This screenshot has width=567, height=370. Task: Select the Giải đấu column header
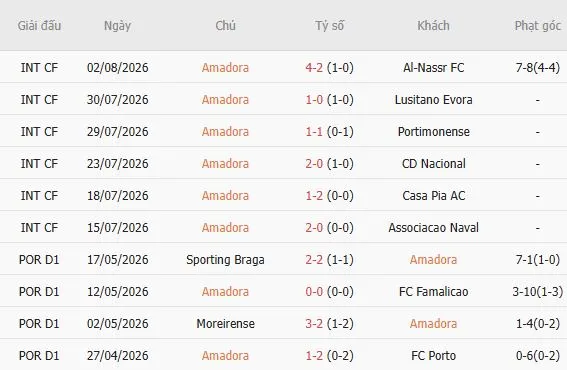[39, 26]
